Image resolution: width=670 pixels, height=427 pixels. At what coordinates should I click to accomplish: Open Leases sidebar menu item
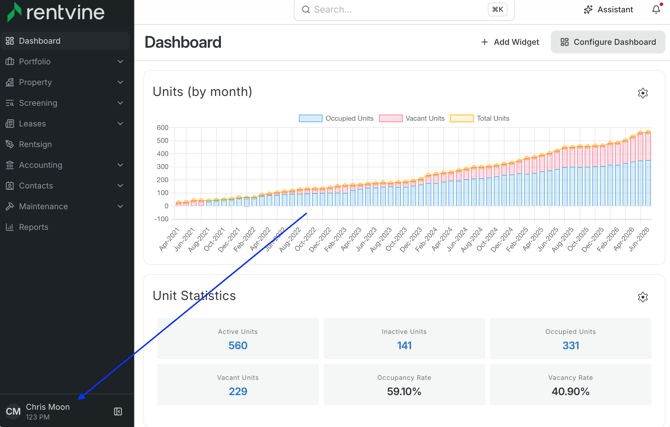[x=65, y=124]
